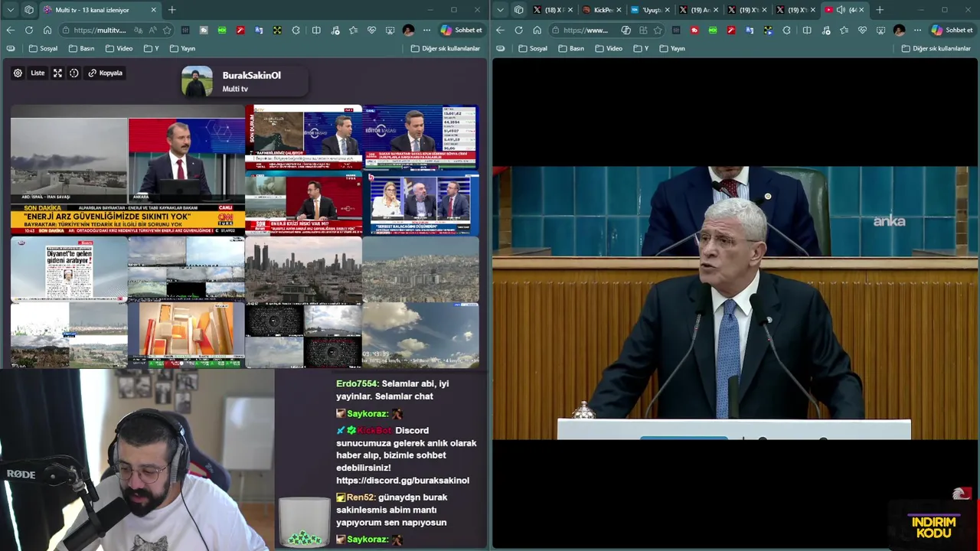
Task: Mute the YouTube tab via speaker icon
Action: point(841,10)
